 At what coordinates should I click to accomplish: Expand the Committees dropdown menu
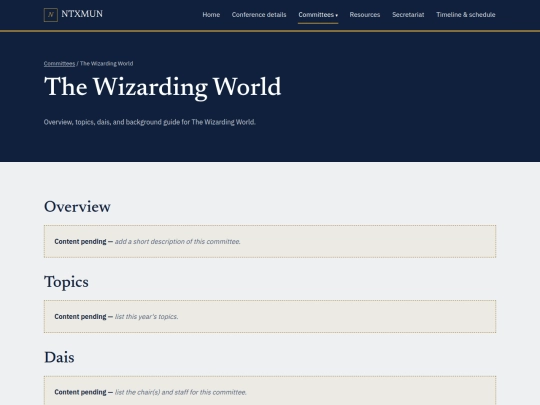click(318, 15)
